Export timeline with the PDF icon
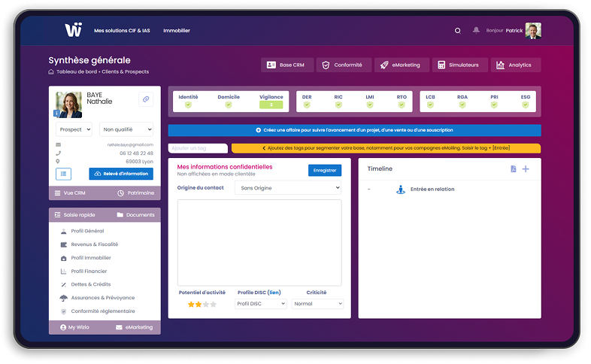This screenshot has height=364, width=591. pyautogui.click(x=514, y=169)
